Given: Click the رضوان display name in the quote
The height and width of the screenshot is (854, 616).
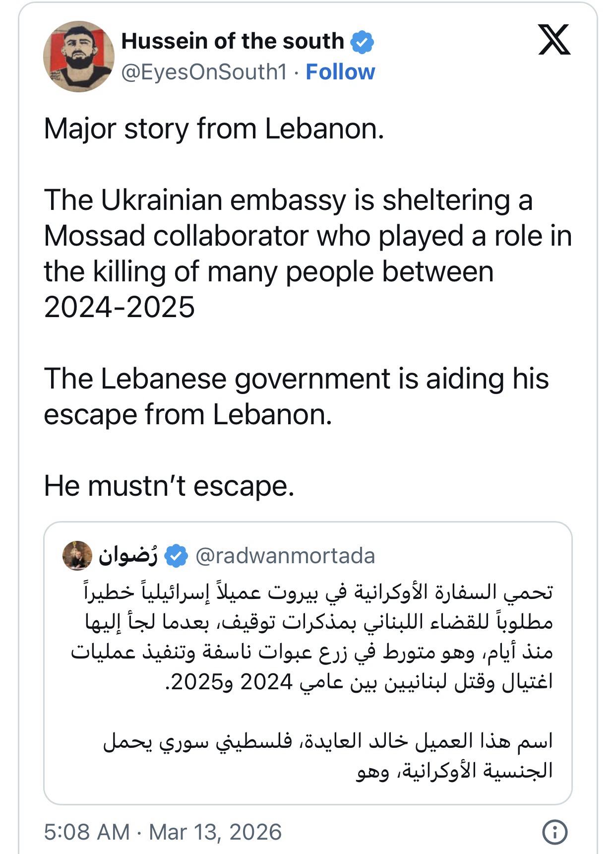Looking at the screenshot, I should tap(128, 556).
